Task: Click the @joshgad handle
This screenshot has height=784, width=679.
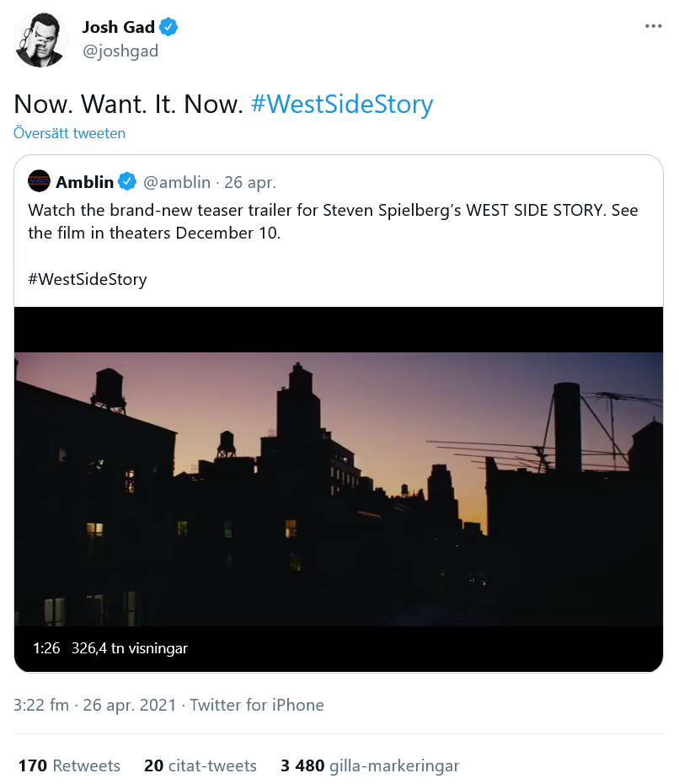Action: pyautogui.click(x=120, y=51)
